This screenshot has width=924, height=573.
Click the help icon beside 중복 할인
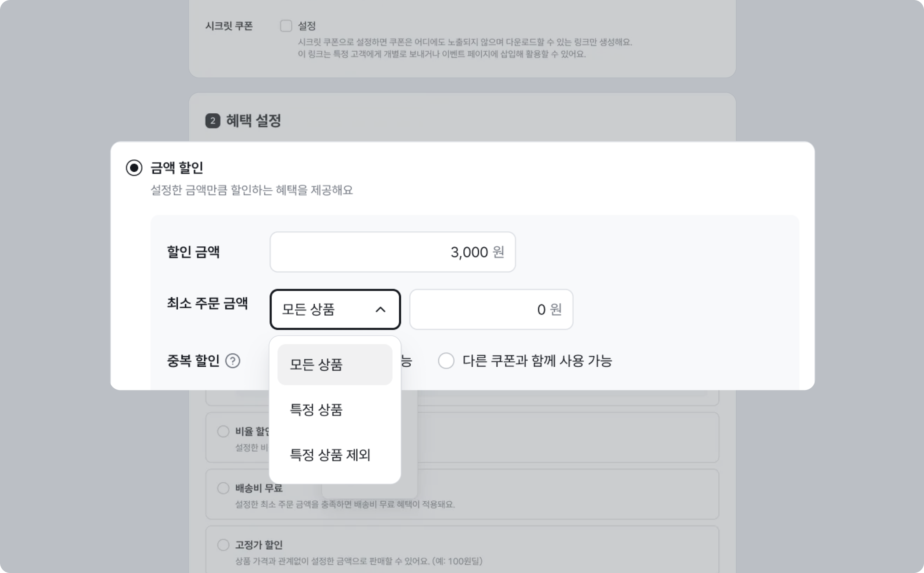tap(233, 361)
